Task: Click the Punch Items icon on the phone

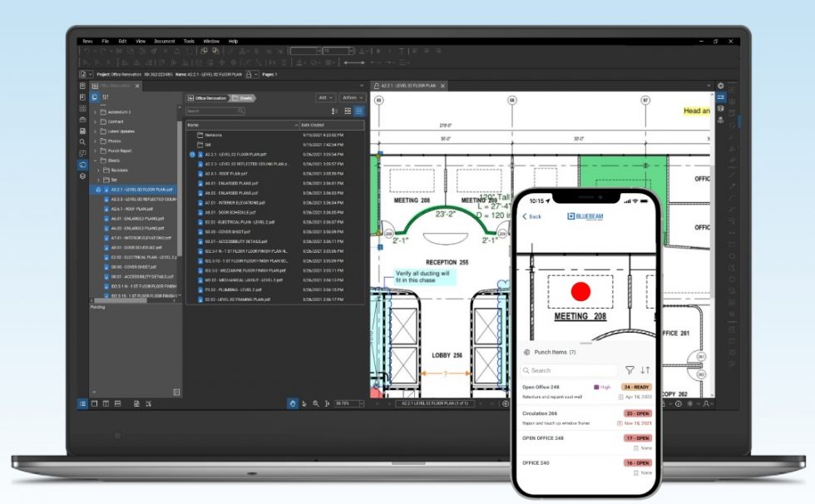Action: [x=526, y=350]
